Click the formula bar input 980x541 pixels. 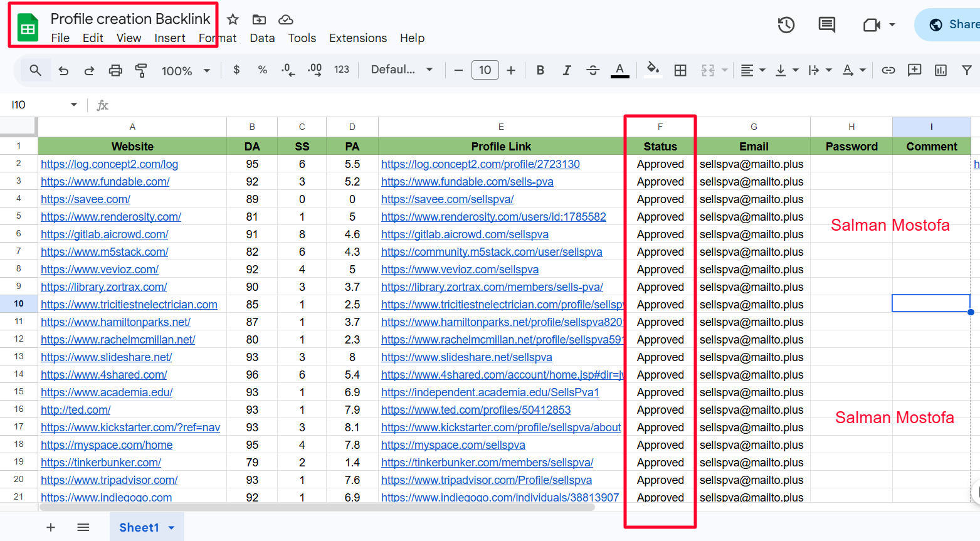pyautogui.click(x=544, y=105)
